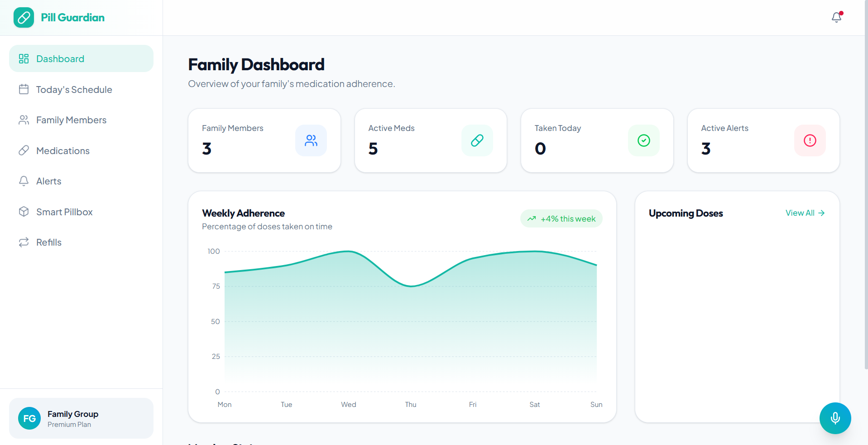This screenshot has width=868, height=445.
Task: Open the Alerts section
Action: click(x=81, y=181)
